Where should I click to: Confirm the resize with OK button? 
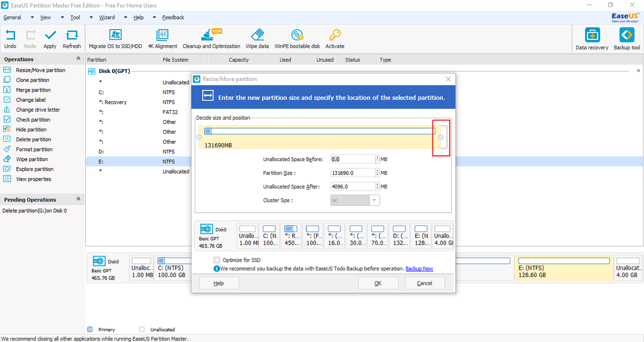tap(378, 283)
